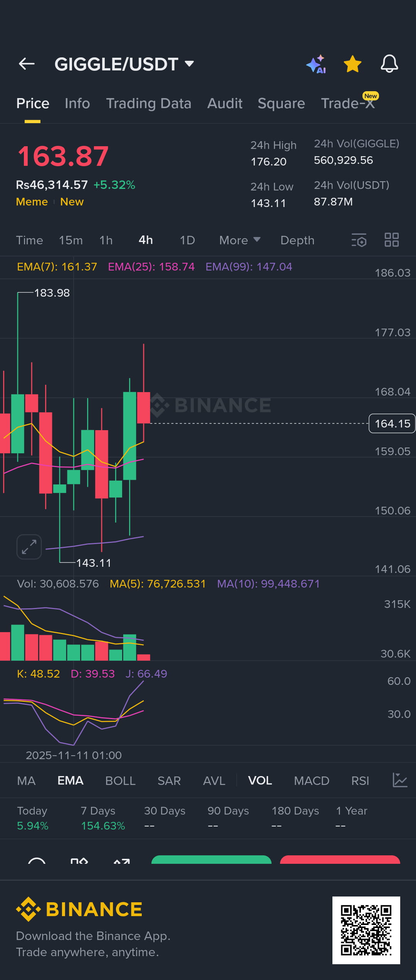Open the AI assistant sparkle icon
This screenshot has width=416, height=980.
316,64
